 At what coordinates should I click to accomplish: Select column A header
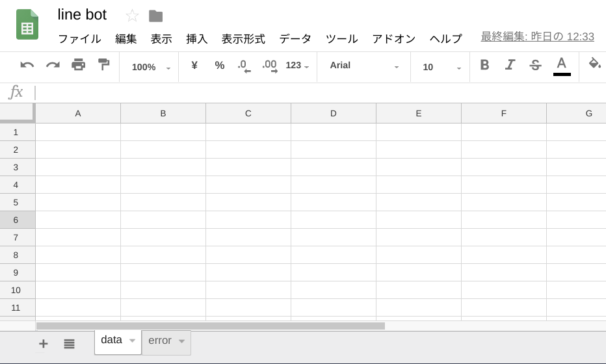pos(78,113)
